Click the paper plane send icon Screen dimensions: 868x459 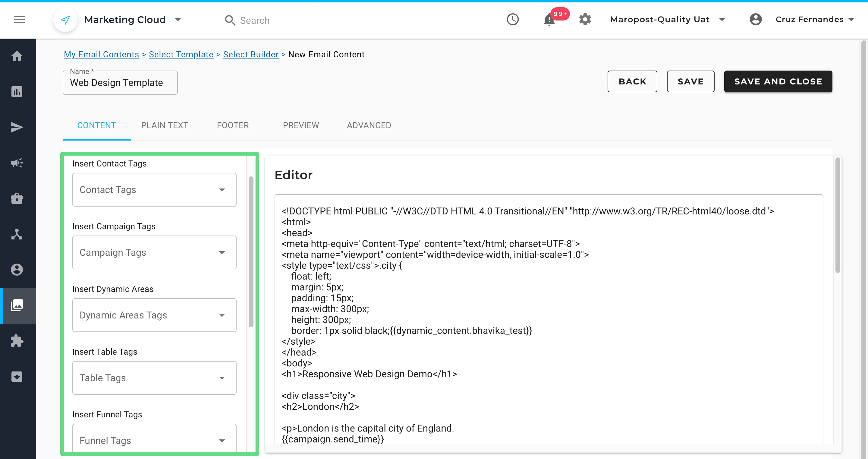tap(17, 127)
